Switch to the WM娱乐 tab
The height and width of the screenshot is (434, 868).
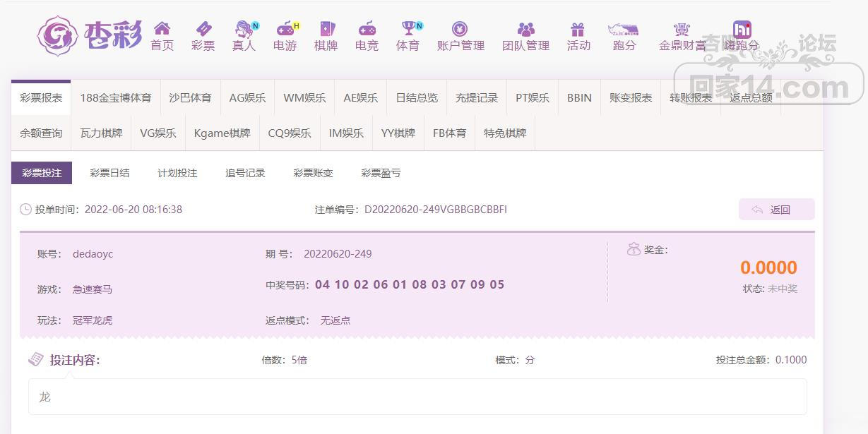click(304, 98)
